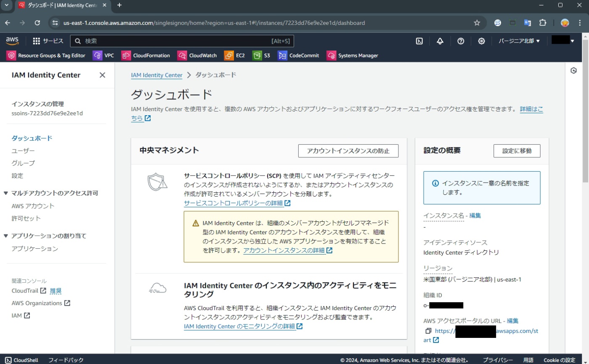
Task: Open the browser profile avatar
Action: pos(565,23)
